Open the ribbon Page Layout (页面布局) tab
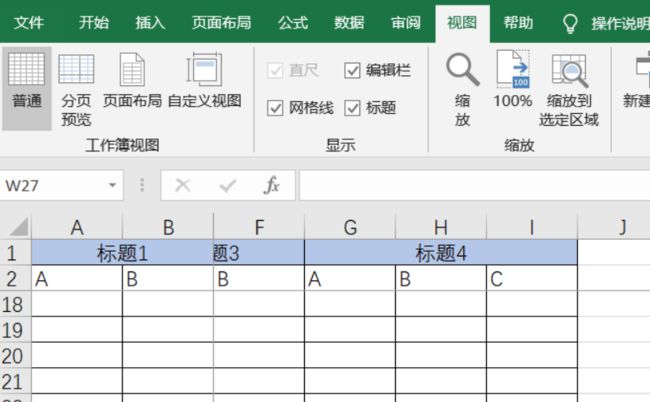The image size is (650, 402). (222, 23)
